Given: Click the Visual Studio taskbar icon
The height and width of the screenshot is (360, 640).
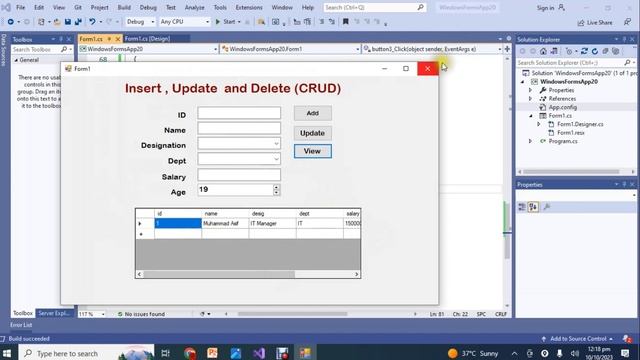Looking at the screenshot, I should click(x=258, y=353).
